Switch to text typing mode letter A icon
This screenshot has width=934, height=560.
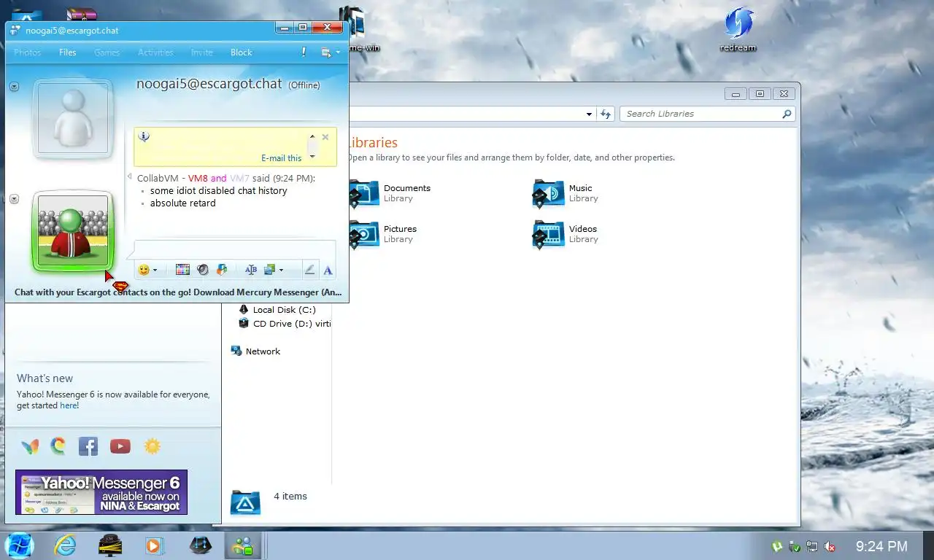pos(328,271)
